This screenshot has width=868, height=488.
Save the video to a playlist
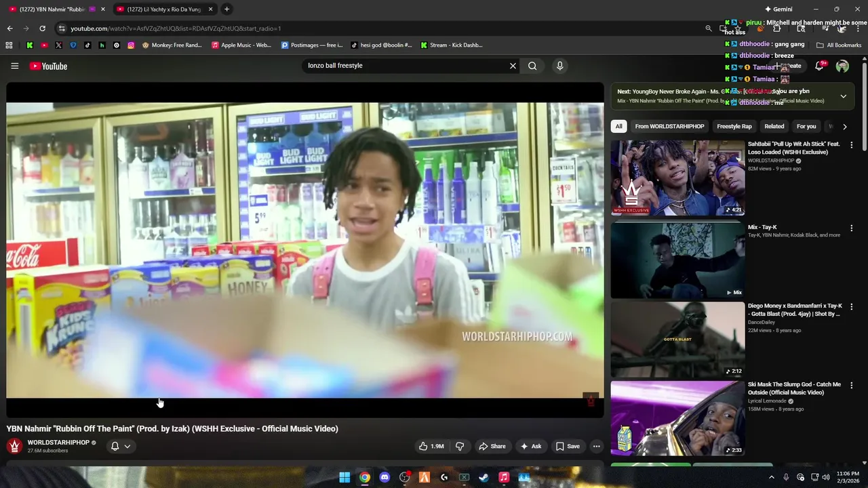tap(568, 446)
